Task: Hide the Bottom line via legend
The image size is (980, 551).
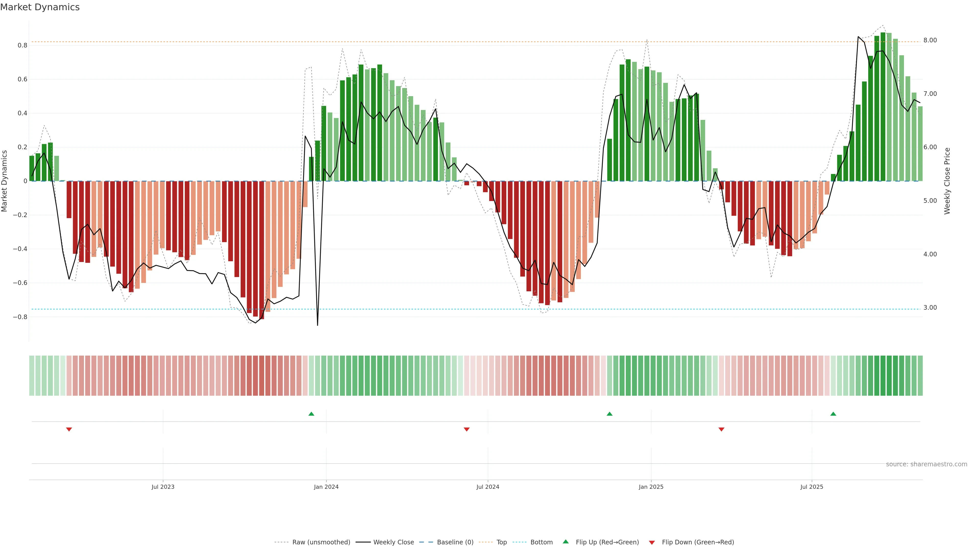Action: [x=541, y=542]
